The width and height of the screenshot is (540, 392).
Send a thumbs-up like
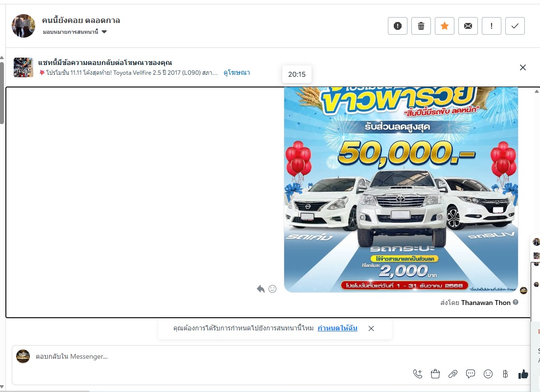pos(523,374)
